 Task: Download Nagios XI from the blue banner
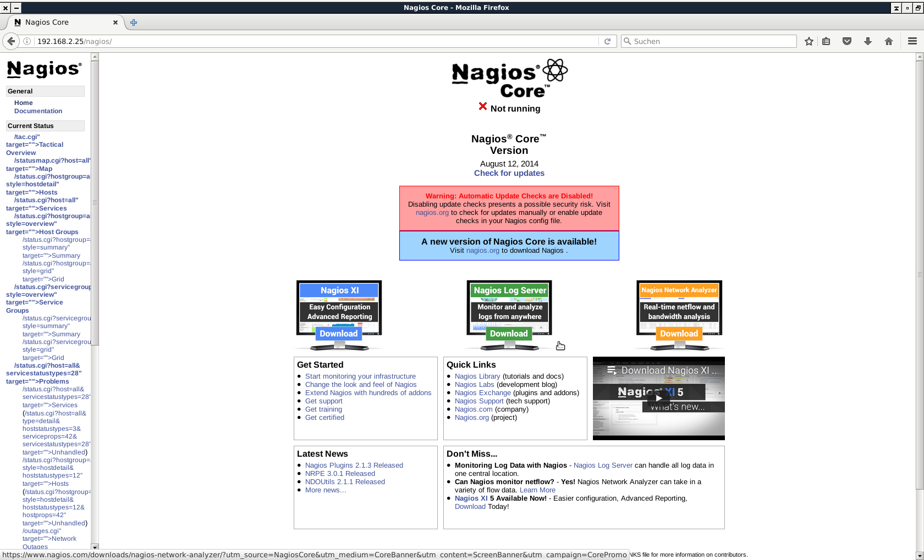(x=338, y=334)
